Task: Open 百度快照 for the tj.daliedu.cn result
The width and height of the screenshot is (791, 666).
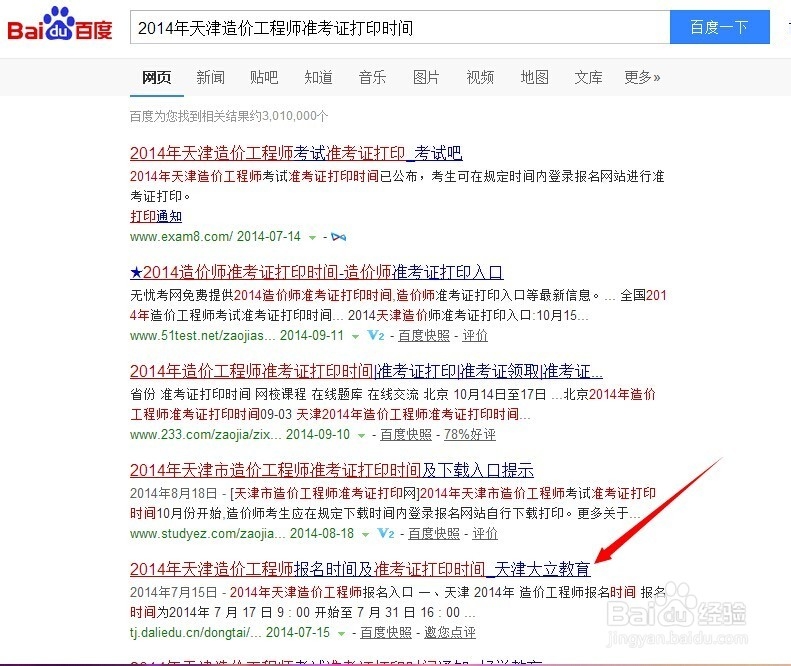Action: [386, 632]
